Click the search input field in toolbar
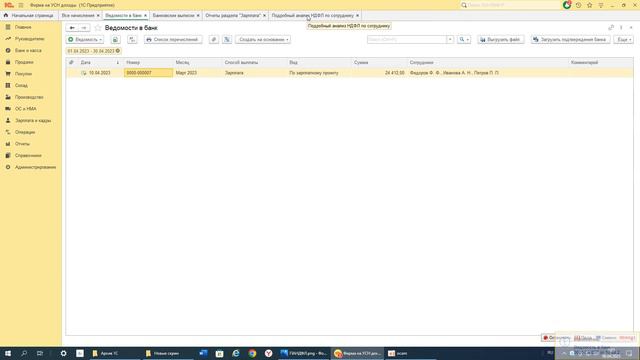640x360 pixels. [x=407, y=40]
